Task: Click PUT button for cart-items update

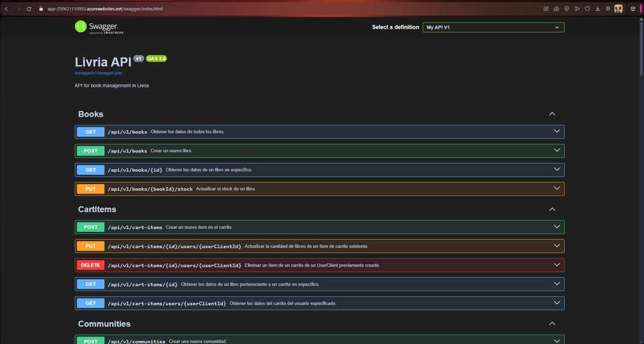Action: pyautogui.click(x=91, y=246)
